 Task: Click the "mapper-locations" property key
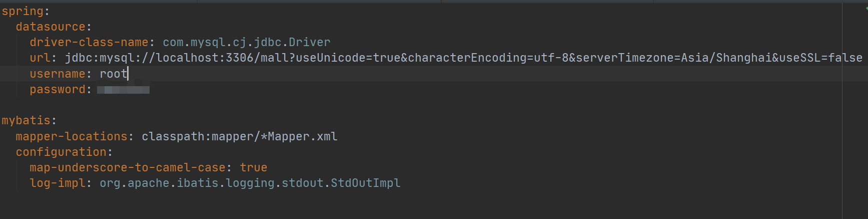click(x=71, y=136)
